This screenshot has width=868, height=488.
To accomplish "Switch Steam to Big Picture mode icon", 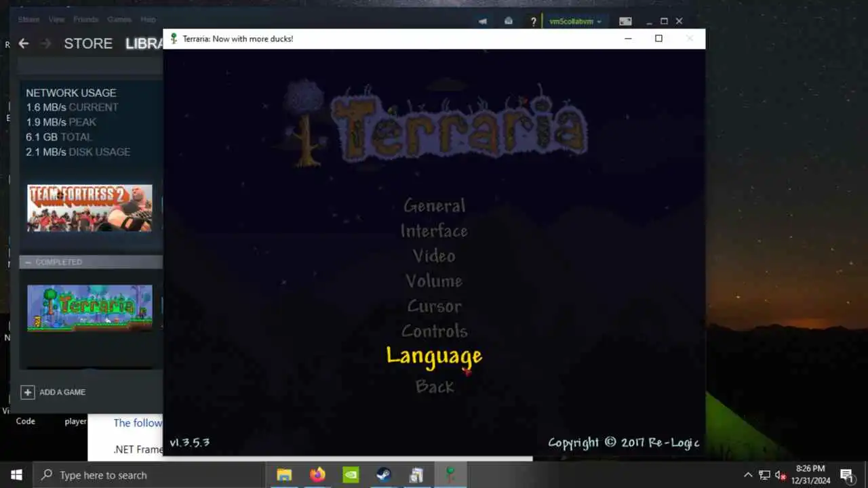I will [x=625, y=21].
